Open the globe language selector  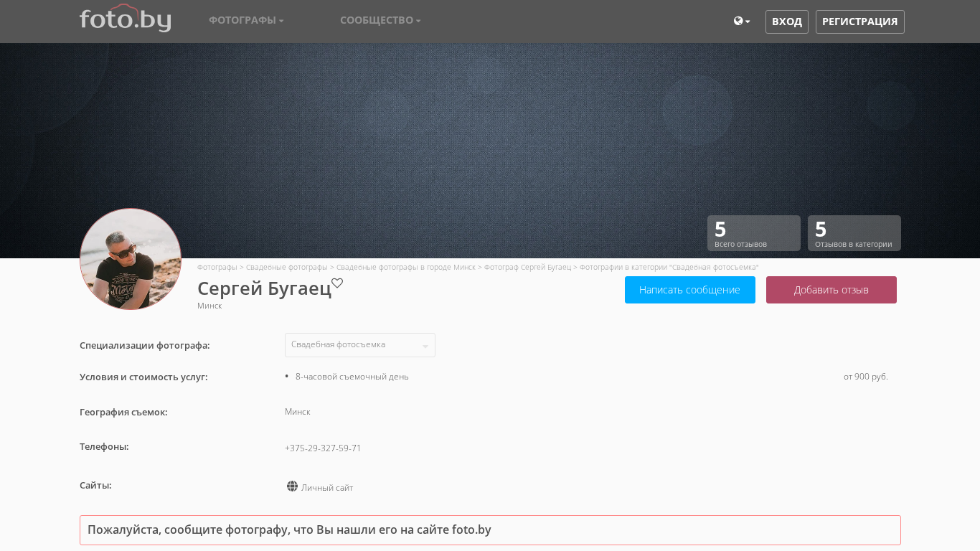741,22
